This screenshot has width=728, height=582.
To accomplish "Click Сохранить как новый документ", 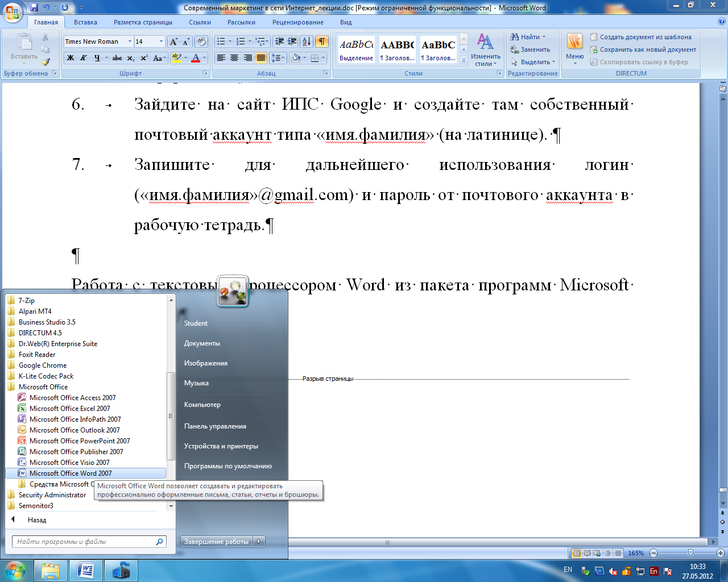I will coord(643,49).
